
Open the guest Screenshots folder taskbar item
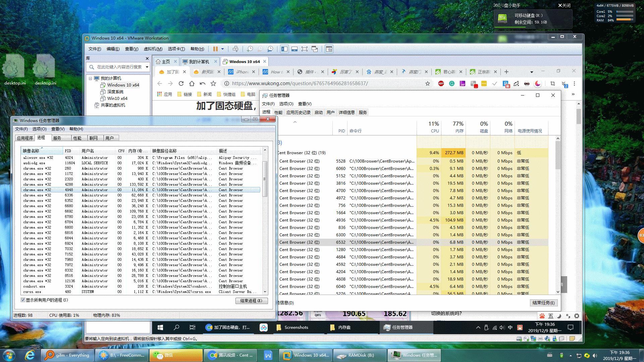296,327
